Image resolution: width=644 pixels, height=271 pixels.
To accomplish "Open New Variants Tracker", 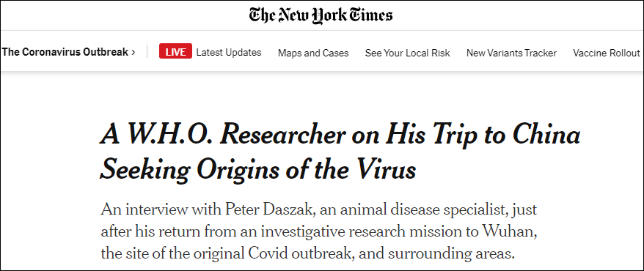I will pyautogui.click(x=511, y=53).
